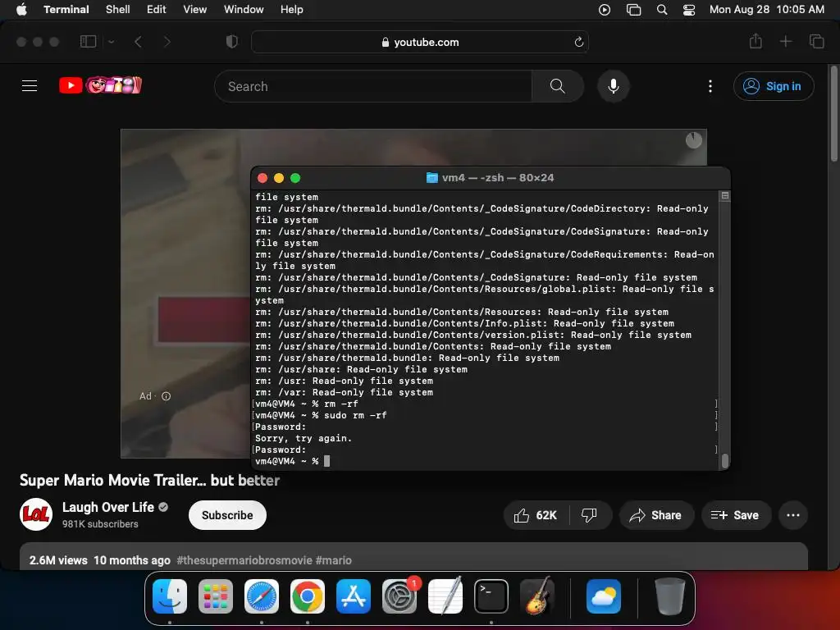The width and height of the screenshot is (840, 630).
Task: Expand the sidebar tab group dropdown arrow
Action: (x=111, y=41)
